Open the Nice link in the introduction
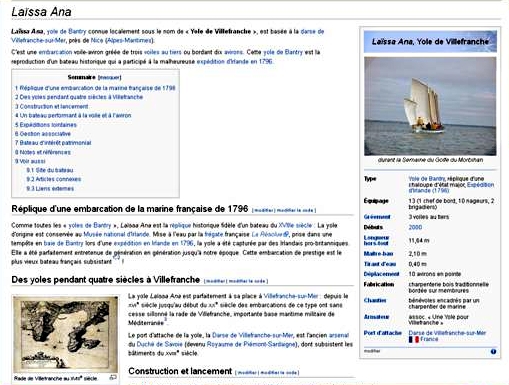The width and height of the screenshot is (509, 385). (97, 40)
